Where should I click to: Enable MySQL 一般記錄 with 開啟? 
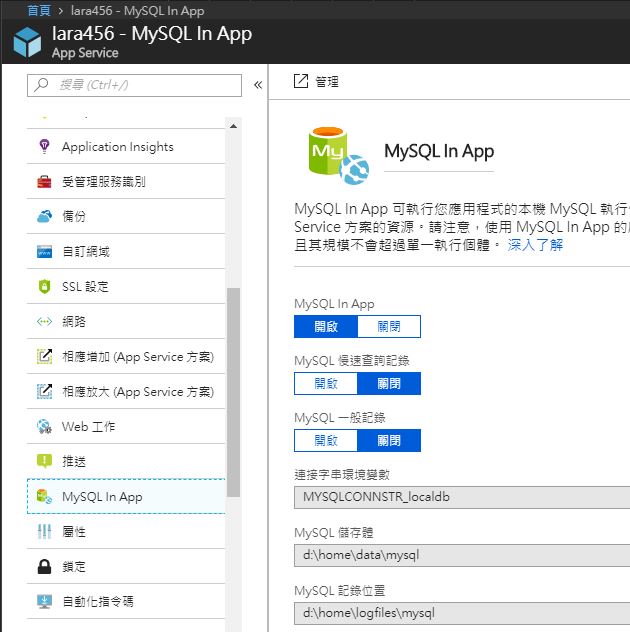pyautogui.click(x=326, y=440)
